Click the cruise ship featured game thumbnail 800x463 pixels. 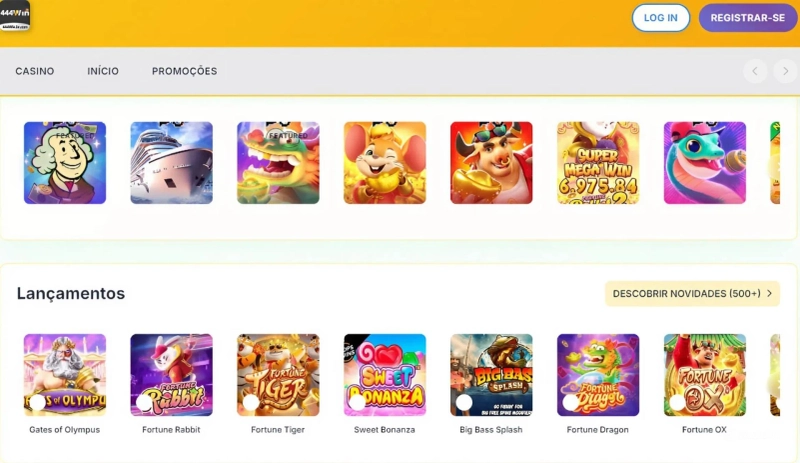(x=171, y=163)
